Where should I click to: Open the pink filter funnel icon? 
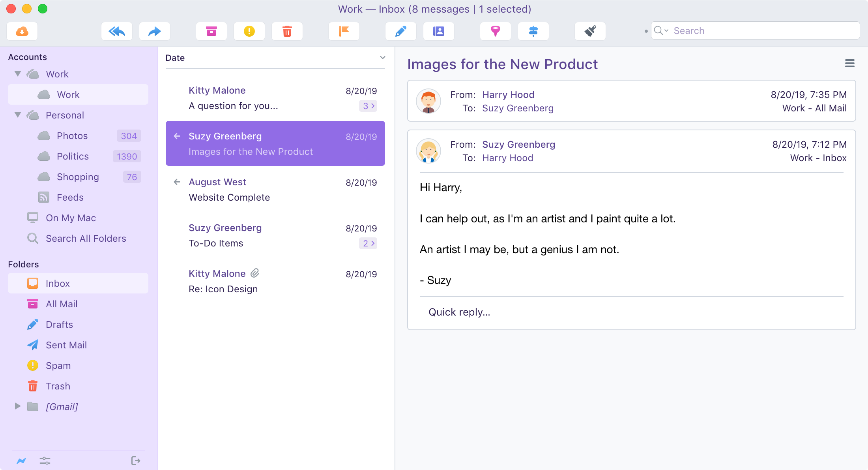point(495,31)
